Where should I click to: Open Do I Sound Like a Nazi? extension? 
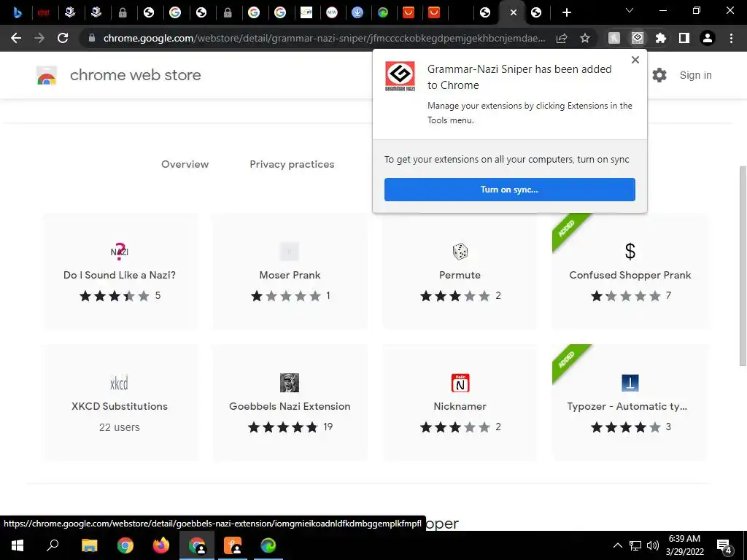[120, 271]
